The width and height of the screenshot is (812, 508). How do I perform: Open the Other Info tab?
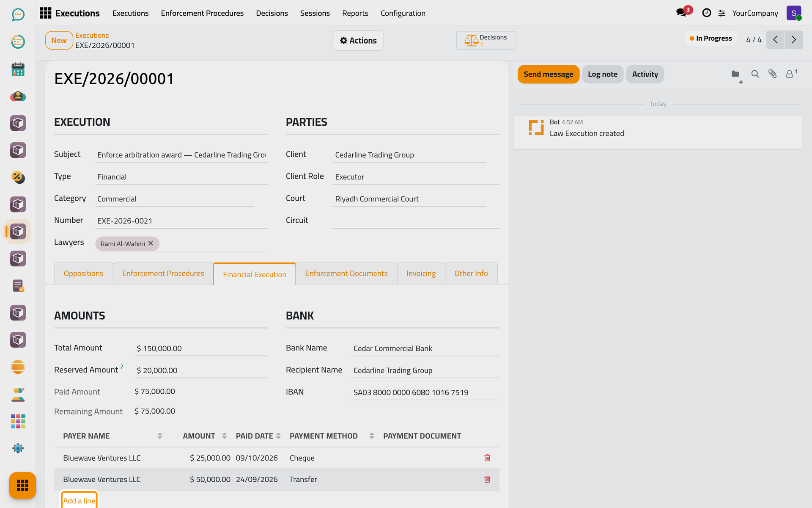471,273
